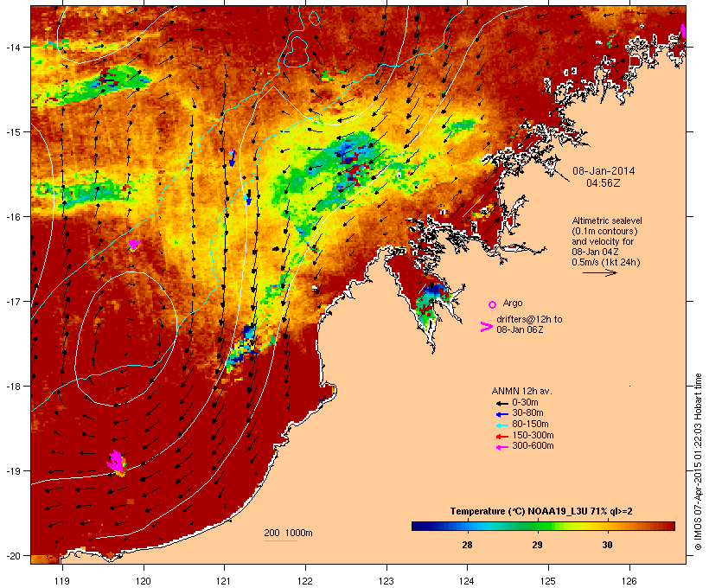Viewport: 709px width, 588px height.
Task: Click the longitude axis label 126
Action: pos(629,581)
